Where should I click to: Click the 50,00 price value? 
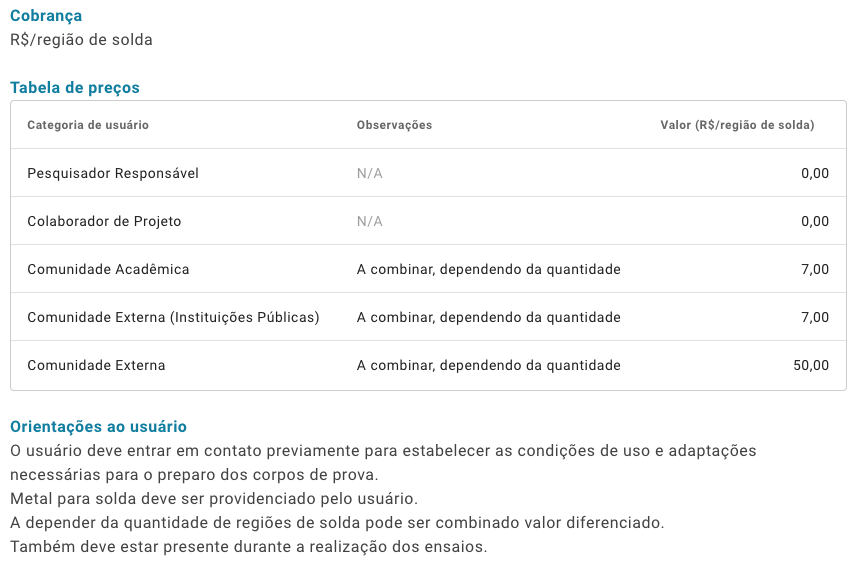click(x=811, y=365)
